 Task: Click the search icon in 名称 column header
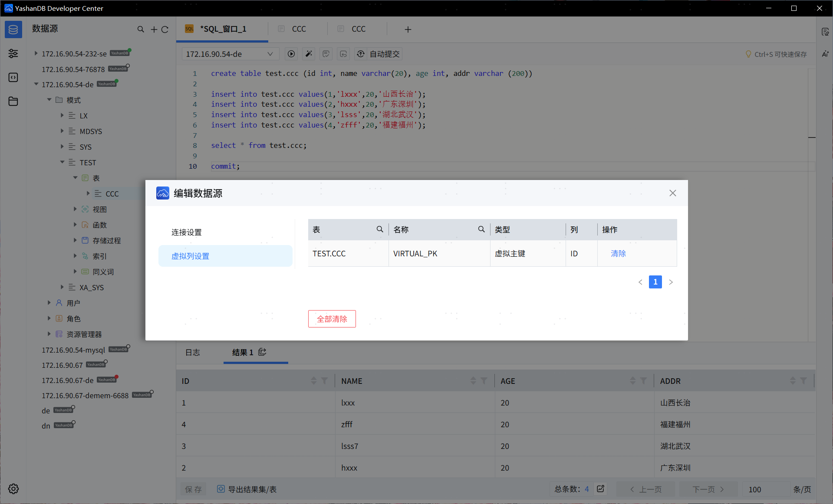(x=481, y=229)
